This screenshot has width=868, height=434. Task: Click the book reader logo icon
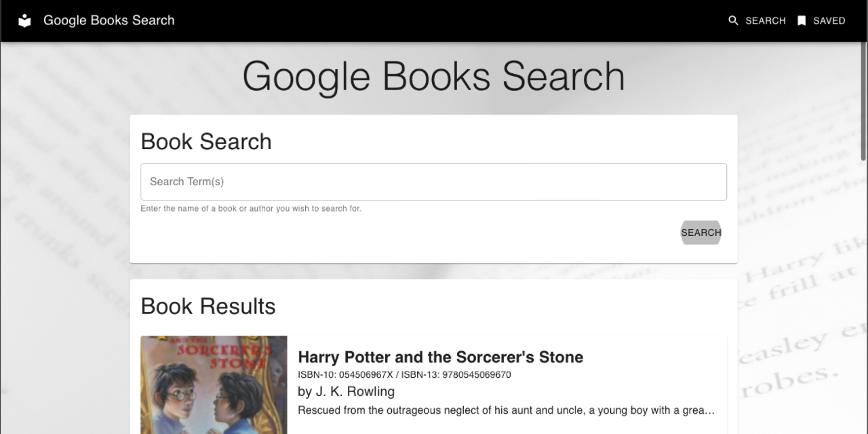(24, 21)
